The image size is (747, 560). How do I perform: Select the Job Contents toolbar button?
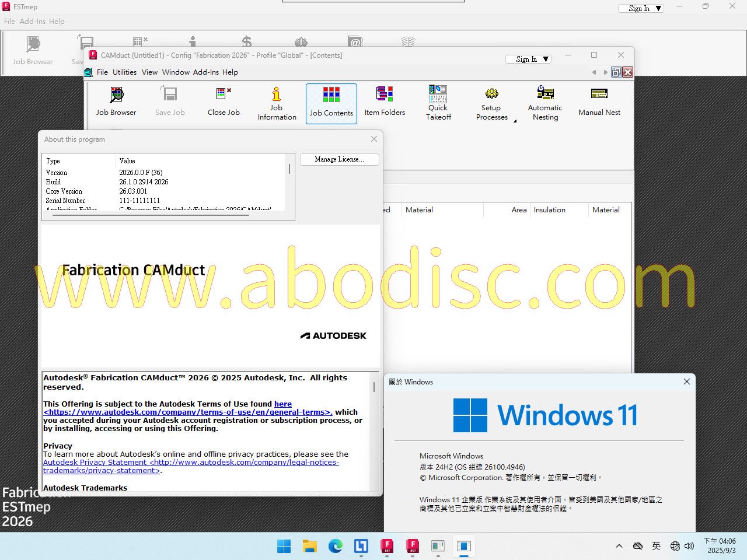click(x=331, y=103)
